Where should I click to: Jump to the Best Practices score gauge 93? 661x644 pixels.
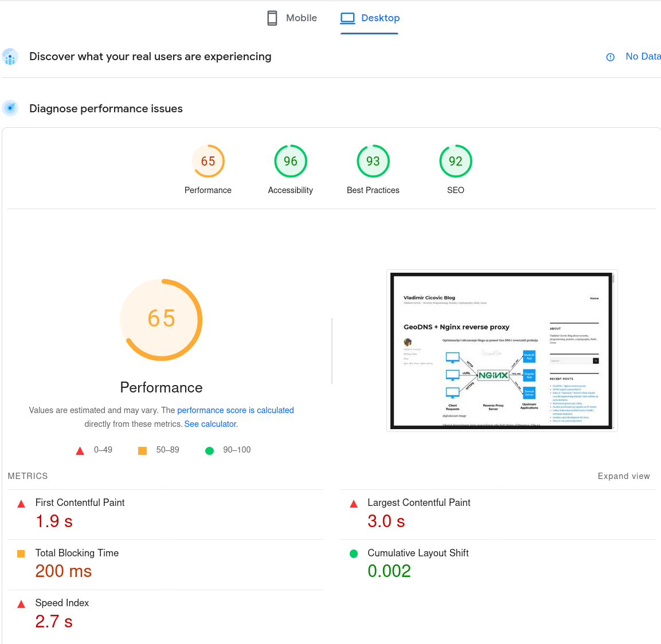point(373,161)
